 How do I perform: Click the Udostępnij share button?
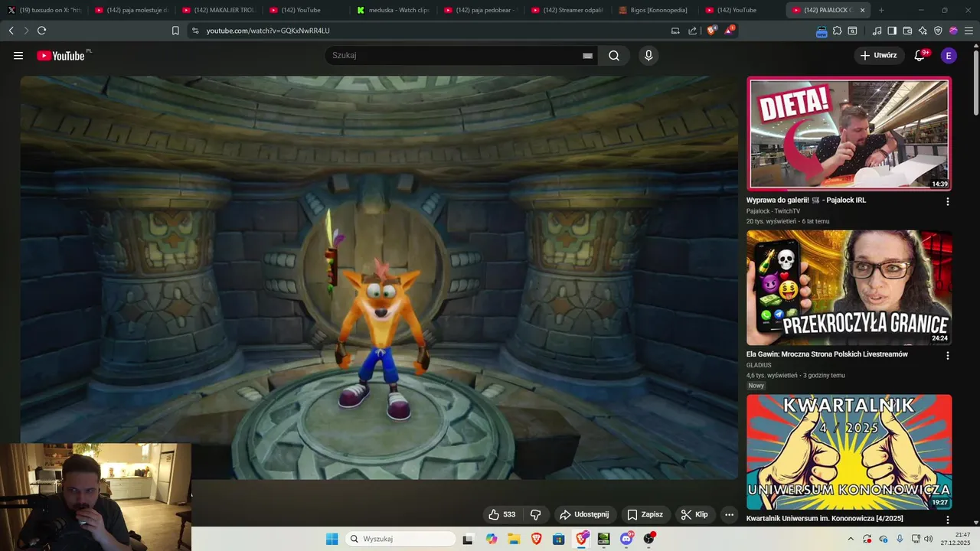pyautogui.click(x=584, y=514)
